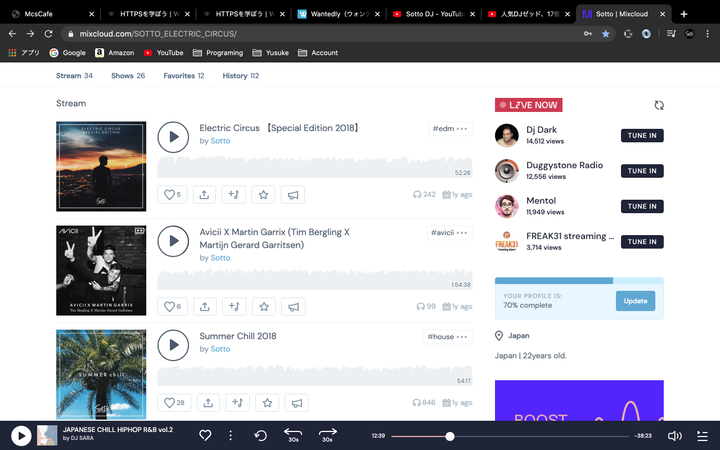Click Dj Dark avatar in Live Now
This screenshot has width=720, height=450.
click(506, 135)
